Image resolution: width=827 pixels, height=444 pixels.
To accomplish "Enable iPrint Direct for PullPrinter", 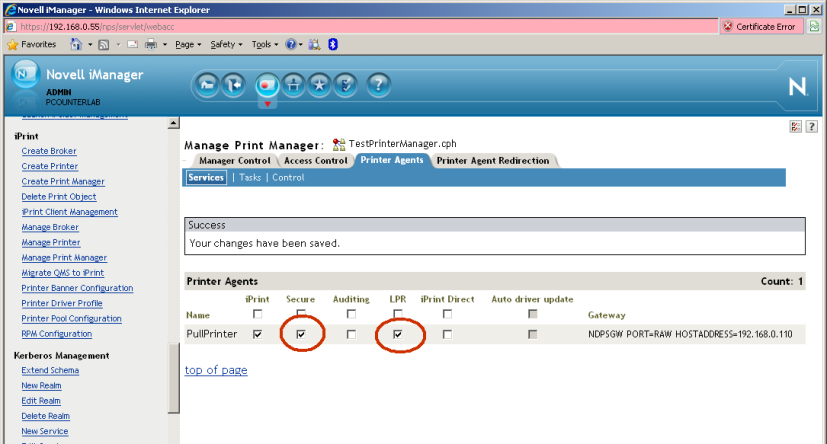I will (447, 334).
